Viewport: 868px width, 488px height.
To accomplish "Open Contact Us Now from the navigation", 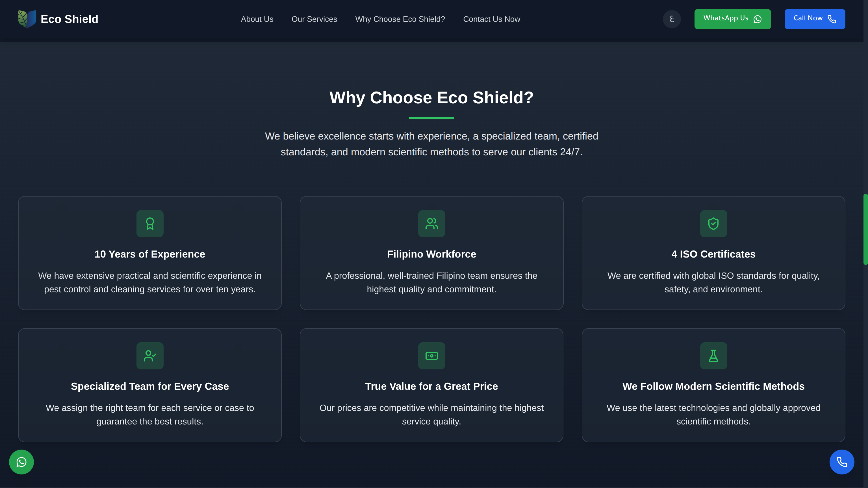I will click(x=492, y=19).
